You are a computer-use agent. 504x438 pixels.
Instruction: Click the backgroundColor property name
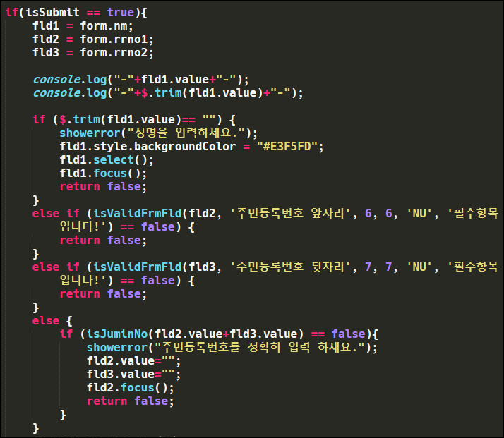(185, 147)
